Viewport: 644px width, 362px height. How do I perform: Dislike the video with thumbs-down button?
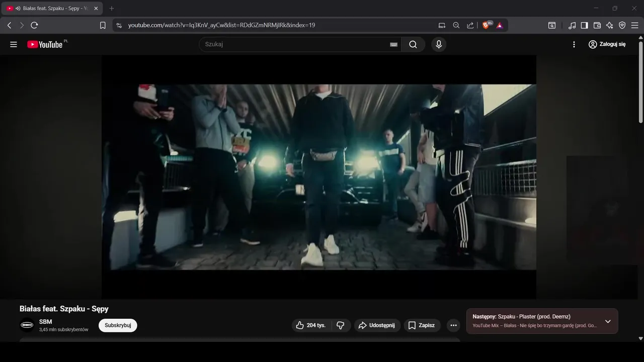pyautogui.click(x=341, y=325)
